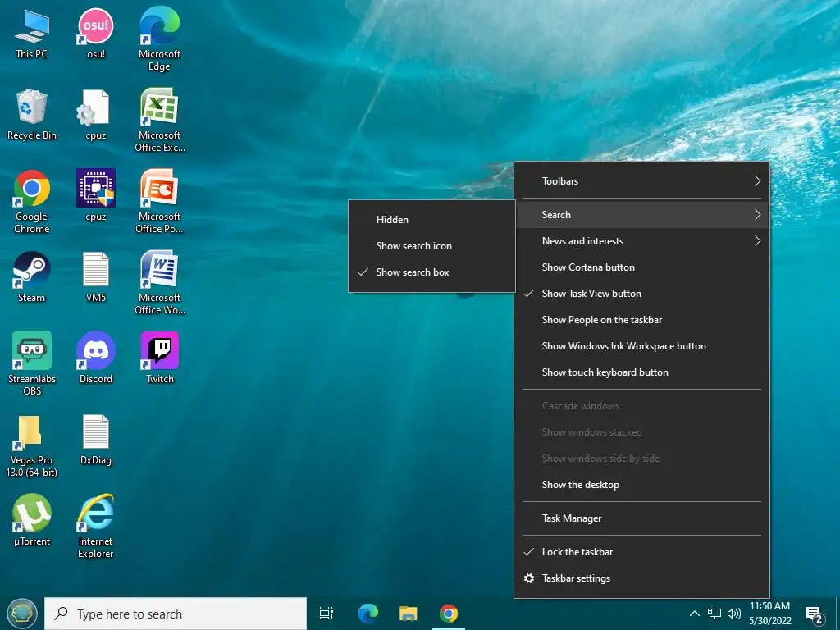Enable Show Cortana button

[641, 267]
